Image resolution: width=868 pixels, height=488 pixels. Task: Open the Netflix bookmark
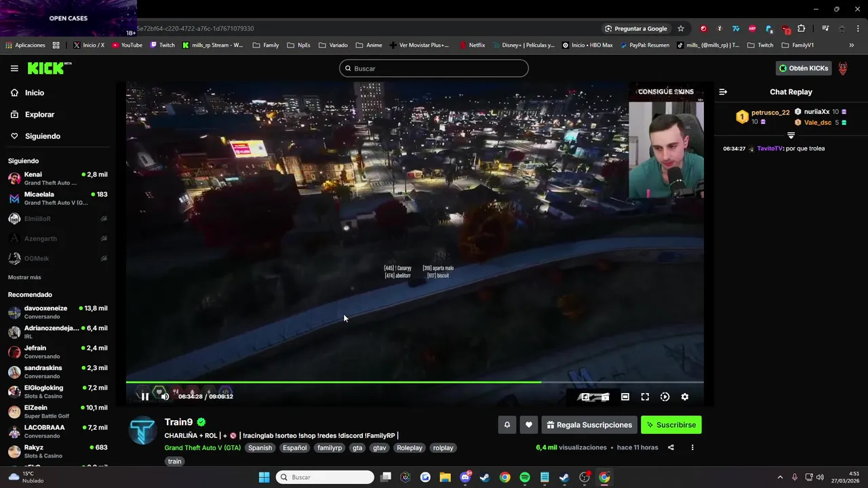(472, 45)
